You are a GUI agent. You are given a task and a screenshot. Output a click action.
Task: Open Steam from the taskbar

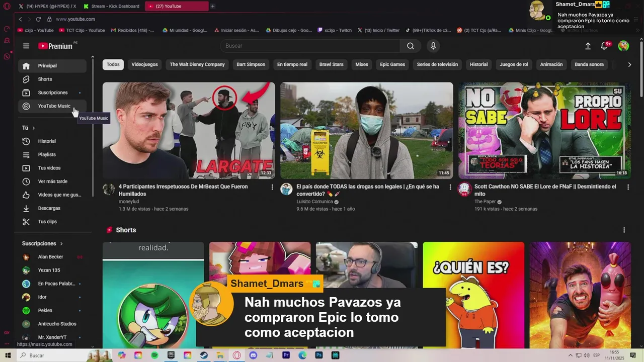tap(204, 355)
